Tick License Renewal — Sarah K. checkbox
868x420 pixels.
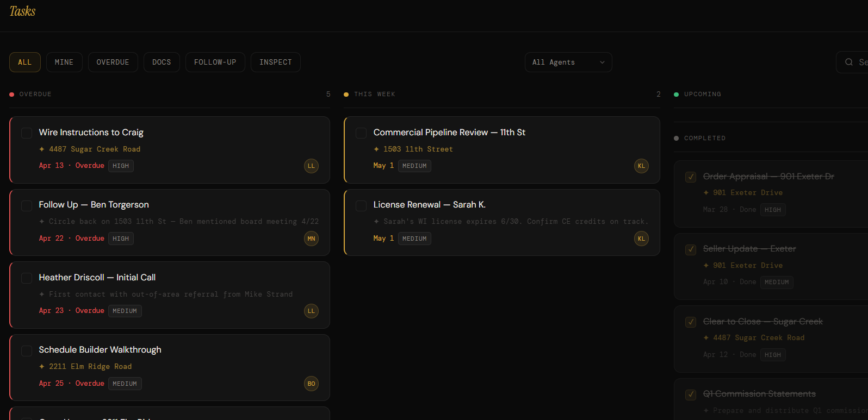tap(361, 205)
